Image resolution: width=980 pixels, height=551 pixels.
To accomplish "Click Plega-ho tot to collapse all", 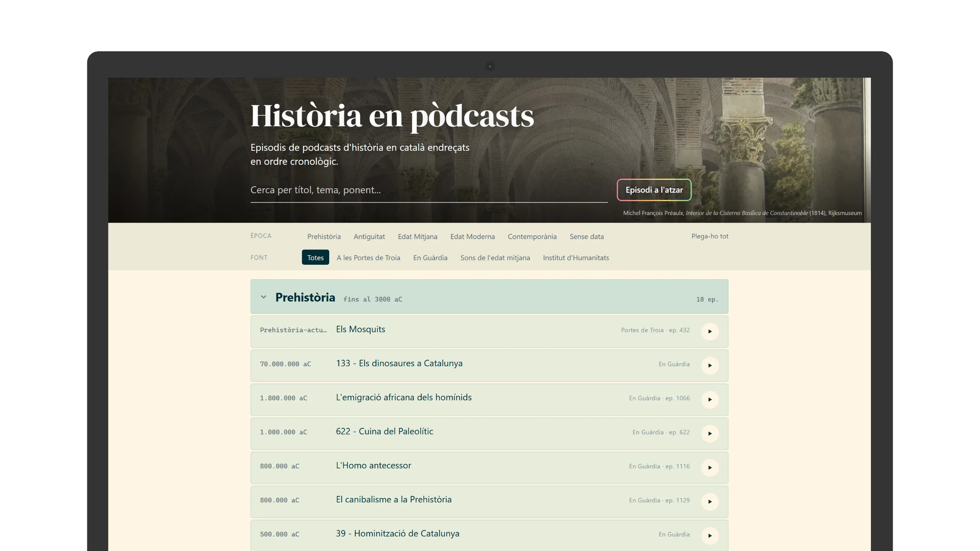I will coord(710,236).
